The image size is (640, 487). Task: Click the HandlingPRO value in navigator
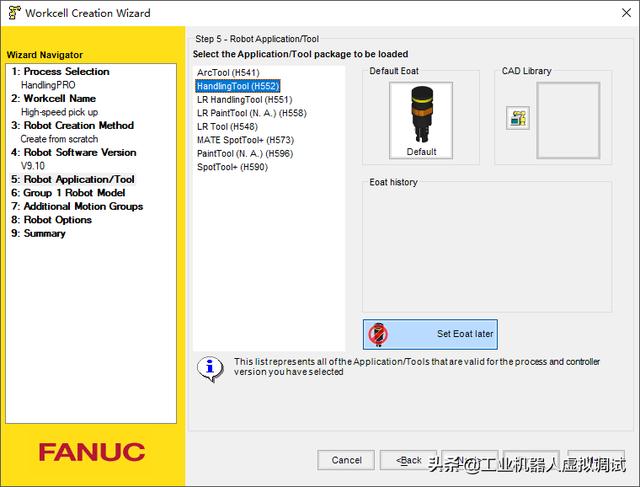click(48, 85)
